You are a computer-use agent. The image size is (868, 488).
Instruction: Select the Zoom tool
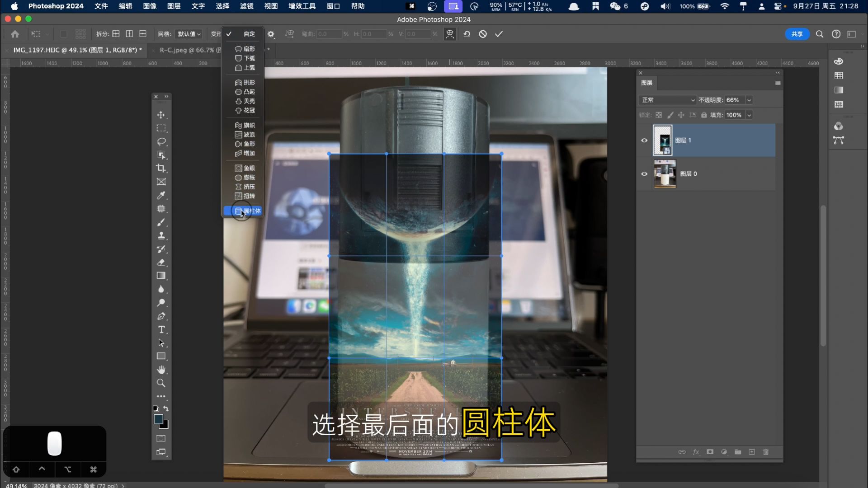tap(161, 383)
